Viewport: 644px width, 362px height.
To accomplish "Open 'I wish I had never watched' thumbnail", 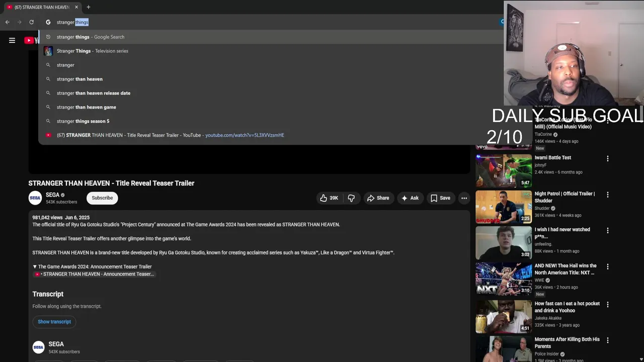I will click(x=504, y=243).
